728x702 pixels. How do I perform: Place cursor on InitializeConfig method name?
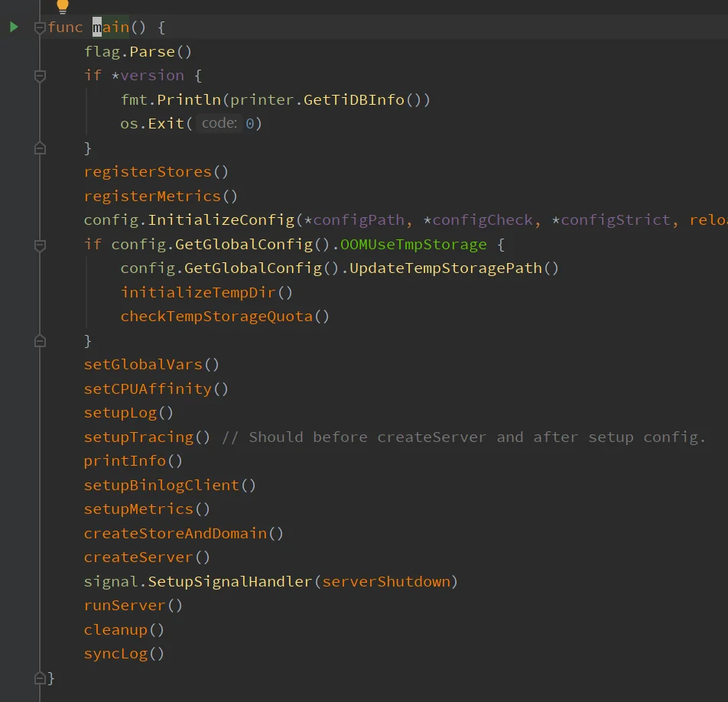pyautogui.click(x=221, y=220)
